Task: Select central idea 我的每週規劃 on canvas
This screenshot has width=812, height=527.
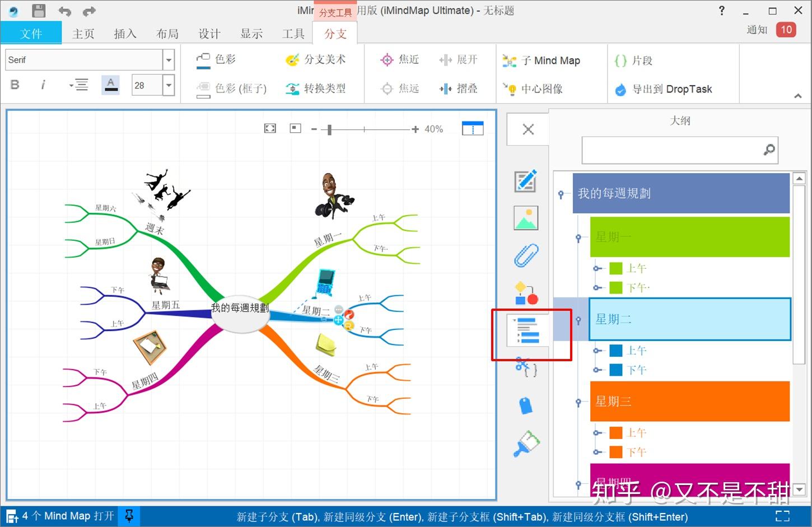Action: tap(240, 314)
